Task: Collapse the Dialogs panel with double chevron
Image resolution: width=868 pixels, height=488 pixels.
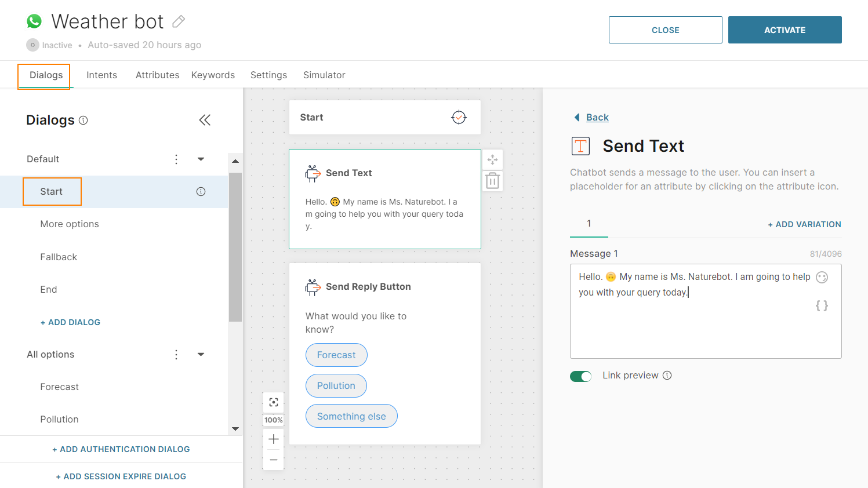Action: click(205, 120)
